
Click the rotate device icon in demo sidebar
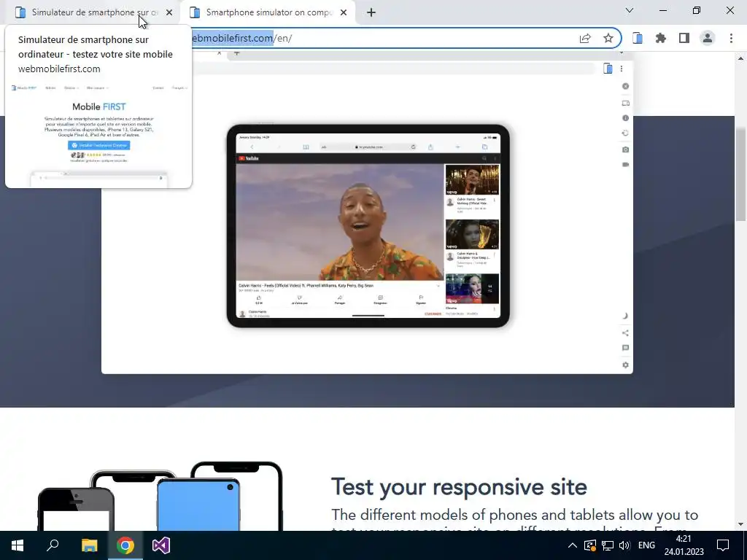pos(625,133)
